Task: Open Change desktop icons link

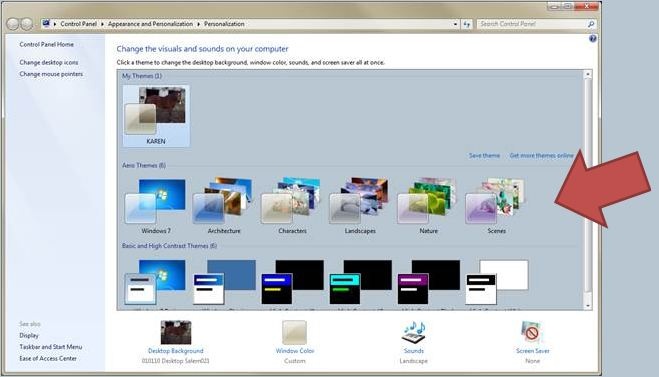Action: tap(49, 62)
